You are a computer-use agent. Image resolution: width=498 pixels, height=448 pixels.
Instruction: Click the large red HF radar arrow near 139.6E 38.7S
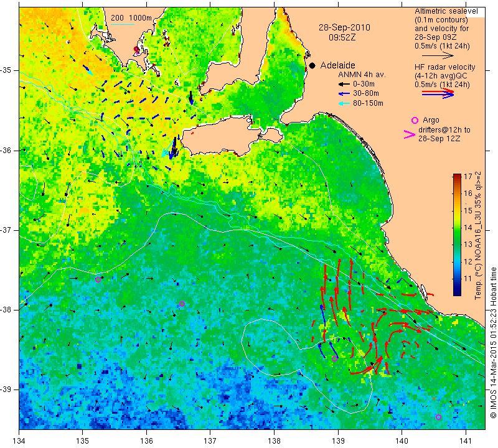(367, 365)
